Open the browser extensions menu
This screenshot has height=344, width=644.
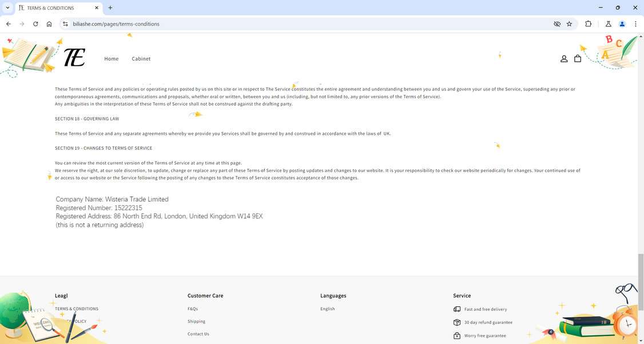(x=588, y=24)
